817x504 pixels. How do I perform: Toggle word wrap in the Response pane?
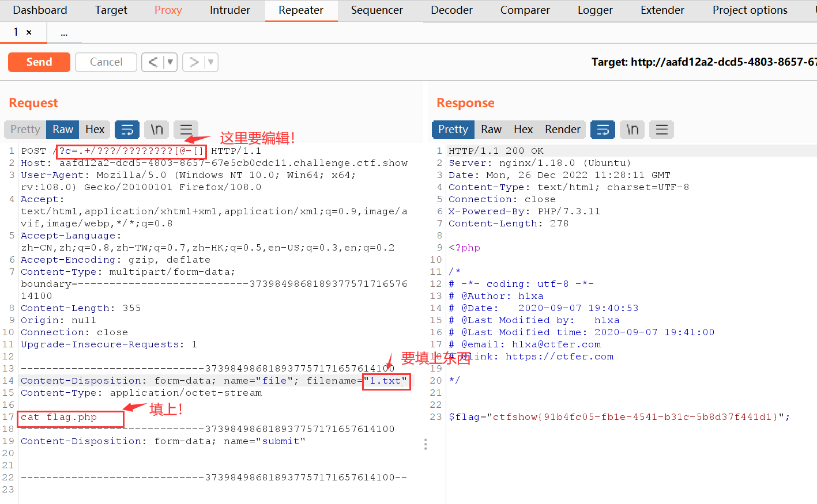point(603,130)
